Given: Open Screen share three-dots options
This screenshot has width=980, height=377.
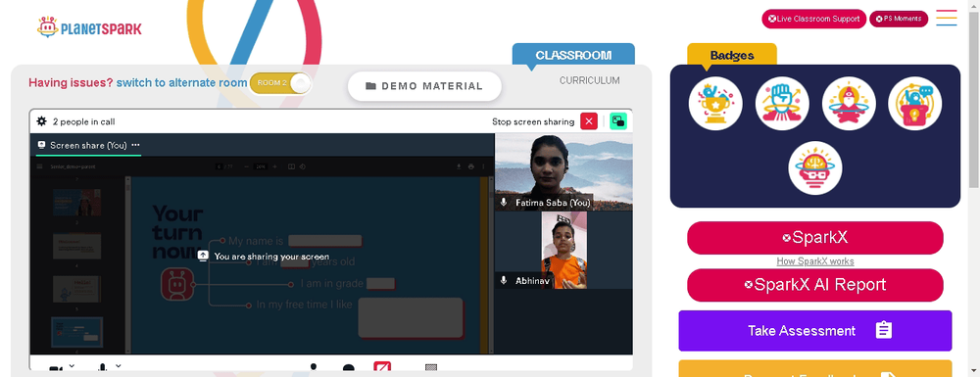Looking at the screenshot, I should pyautogui.click(x=135, y=145).
